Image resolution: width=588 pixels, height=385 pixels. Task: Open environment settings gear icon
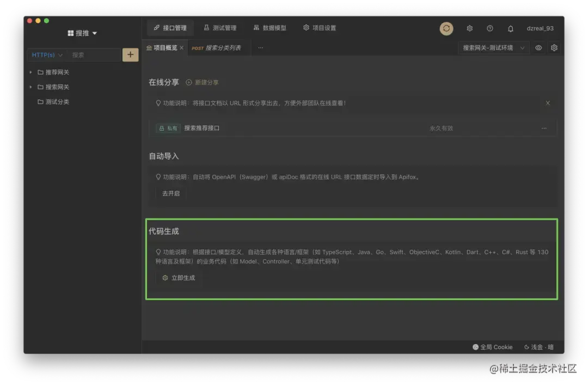tap(554, 48)
